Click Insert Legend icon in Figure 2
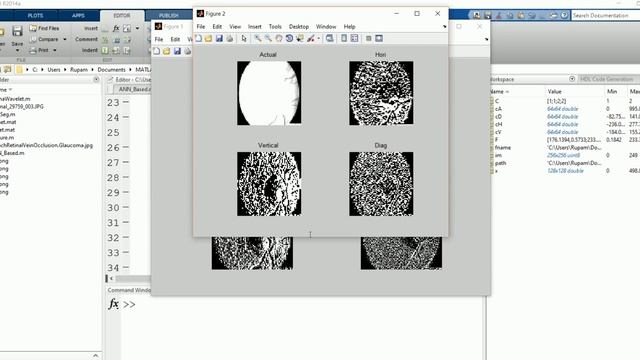This screenshot has height=360, width=640. pos(354,38)
